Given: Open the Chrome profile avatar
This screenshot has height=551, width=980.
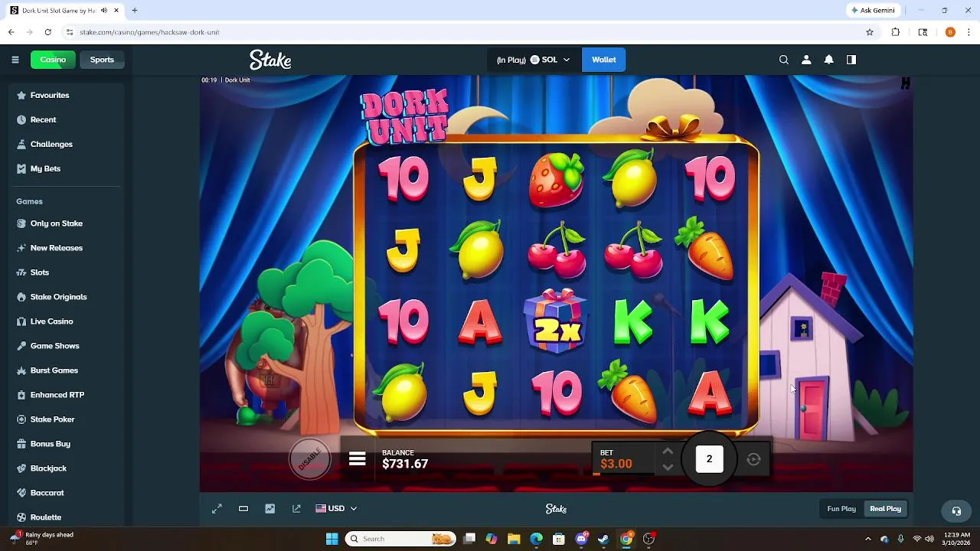Looking at the screenshot, I should tap(950, 32).
